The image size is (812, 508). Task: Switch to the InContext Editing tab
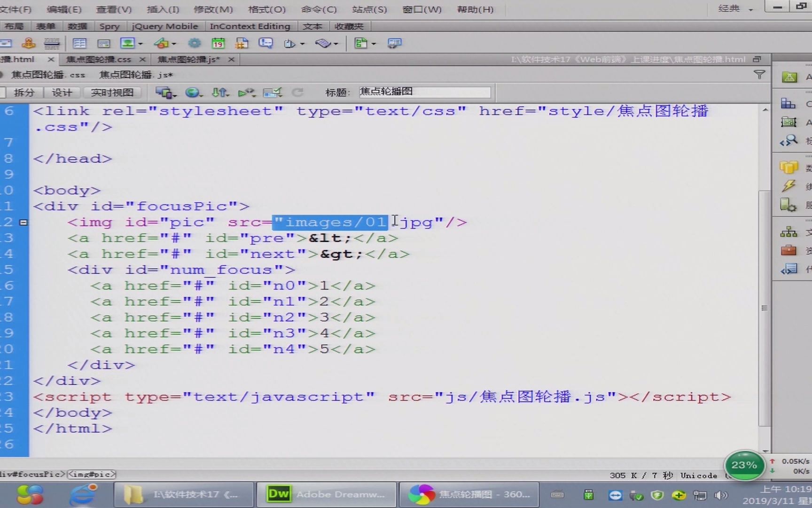[250, 26]
